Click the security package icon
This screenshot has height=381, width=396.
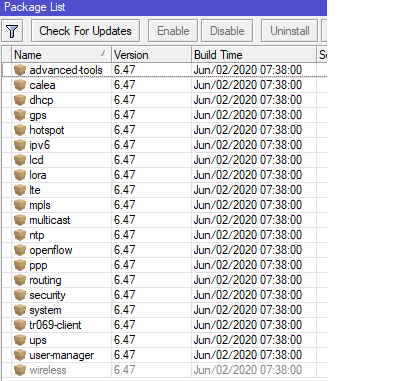(20, 295)
